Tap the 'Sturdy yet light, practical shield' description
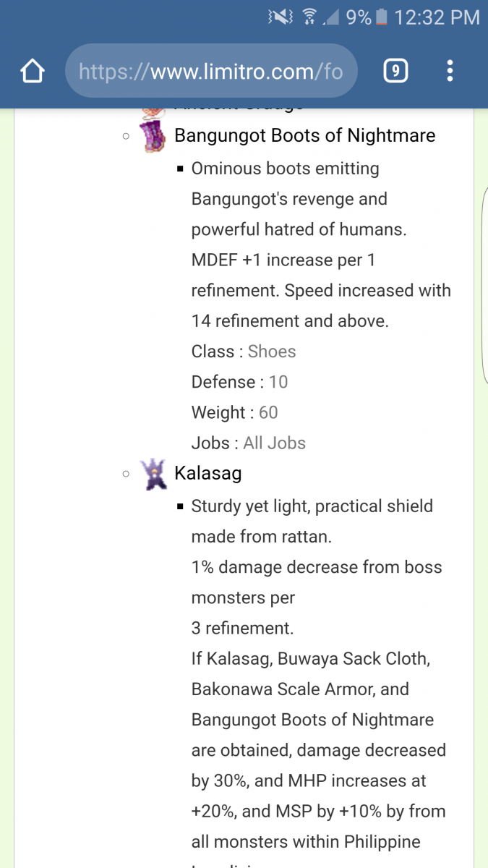This screenshot has height=868, width=488. point(312,506)
